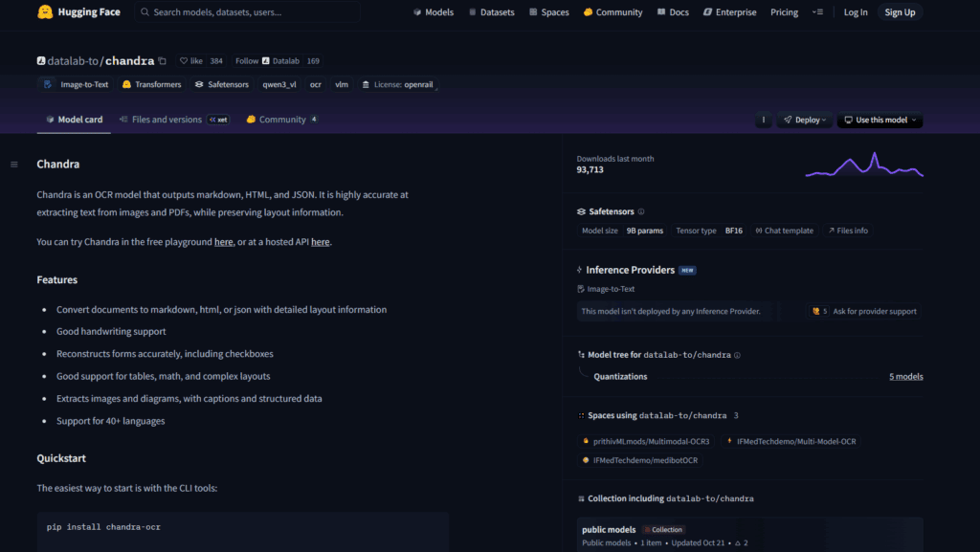
Task: Open the public models collection
Action: tap(749, 535)
